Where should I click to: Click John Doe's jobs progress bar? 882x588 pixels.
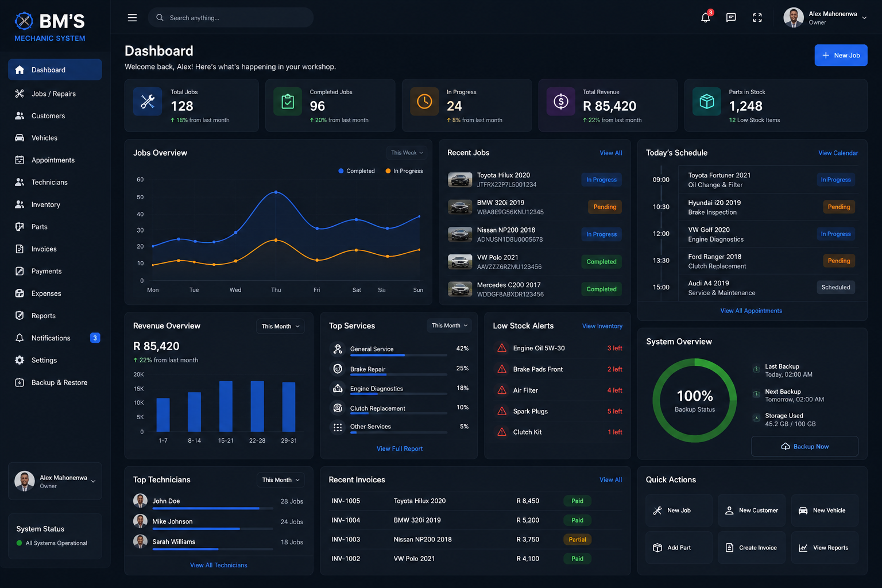pos(212,508)
